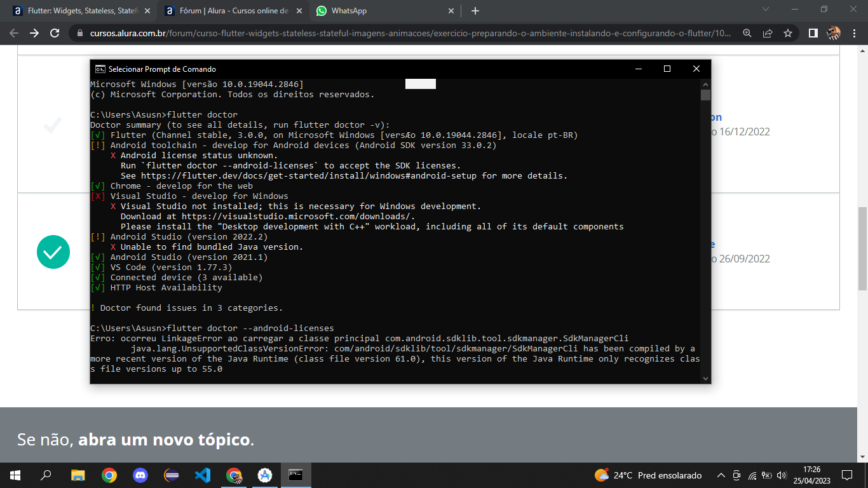Image resolution: width=868 pixels, height=488 pixels.
Task: Open the volume speaker tray icon
Action: click(782, 475)
